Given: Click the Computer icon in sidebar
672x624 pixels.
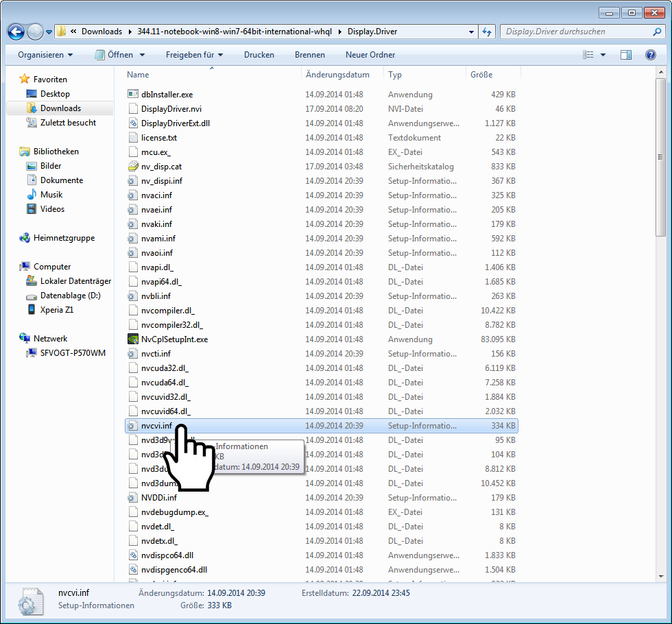Looking at the screenshot, I should click(25, 267).
